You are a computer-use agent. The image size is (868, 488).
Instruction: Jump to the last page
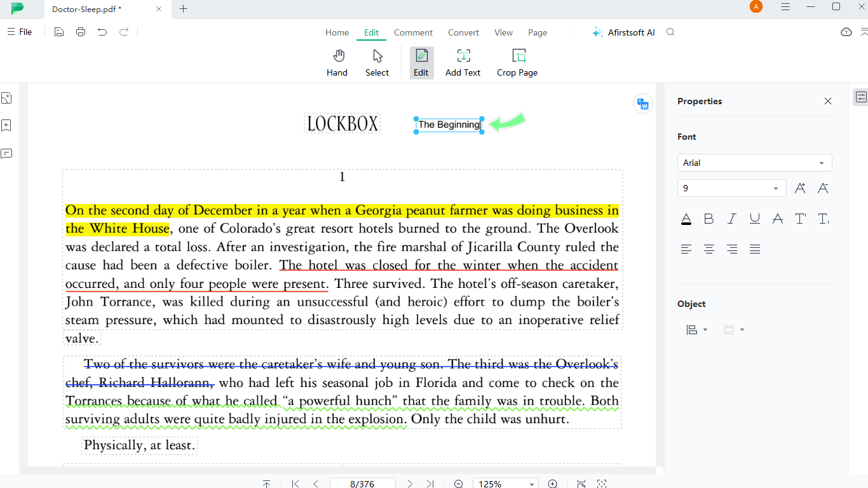click(430, 484)
